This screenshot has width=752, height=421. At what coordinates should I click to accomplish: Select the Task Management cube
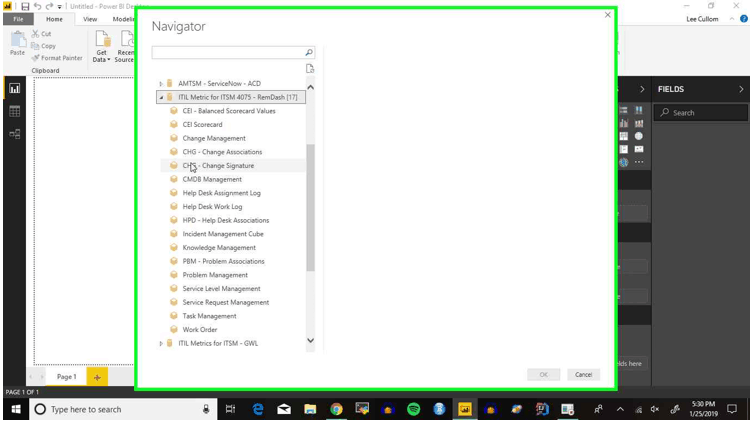pos(209,316)
